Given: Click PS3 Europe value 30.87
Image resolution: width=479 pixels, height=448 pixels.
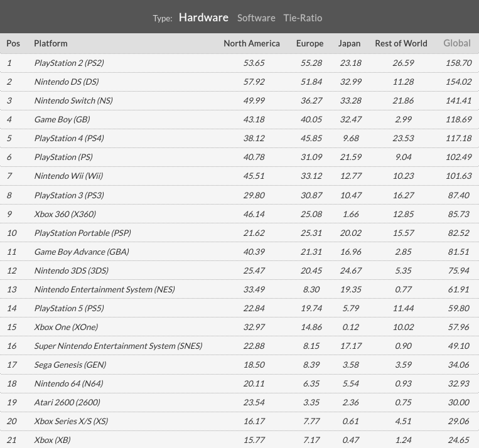Looking at the screenshot, I should pos(311,195).
